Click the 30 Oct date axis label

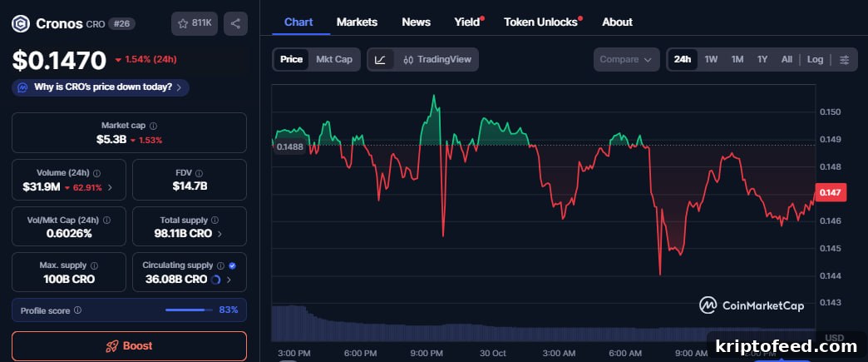493,353
